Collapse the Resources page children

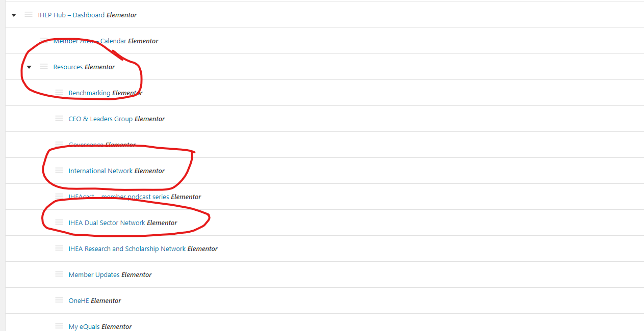pyautogui.click(x=29, y=67)
